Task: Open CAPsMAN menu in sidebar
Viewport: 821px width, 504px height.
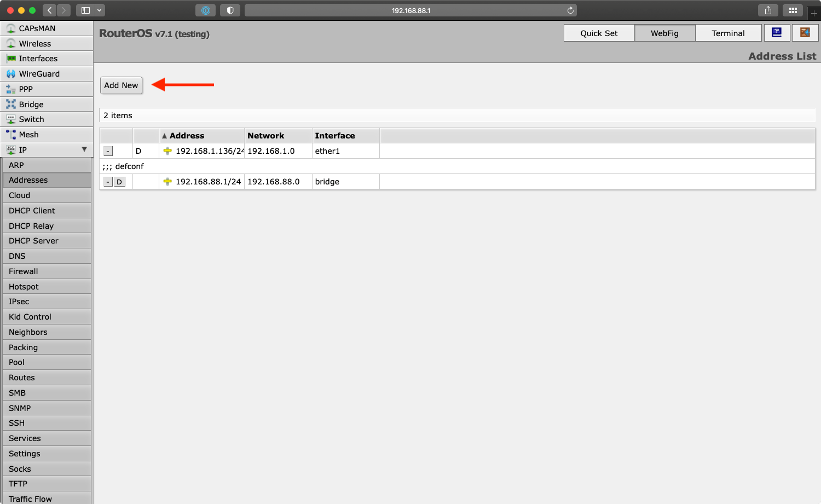Action: 47,28
